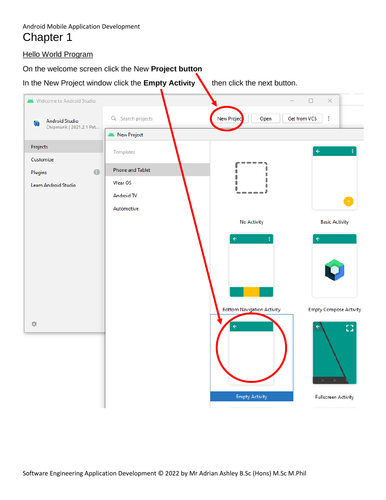Viewport: 386px width, 500px height.
Task: Open the three-dot options menu beside Get from VCS
Action: pos(329,119)
